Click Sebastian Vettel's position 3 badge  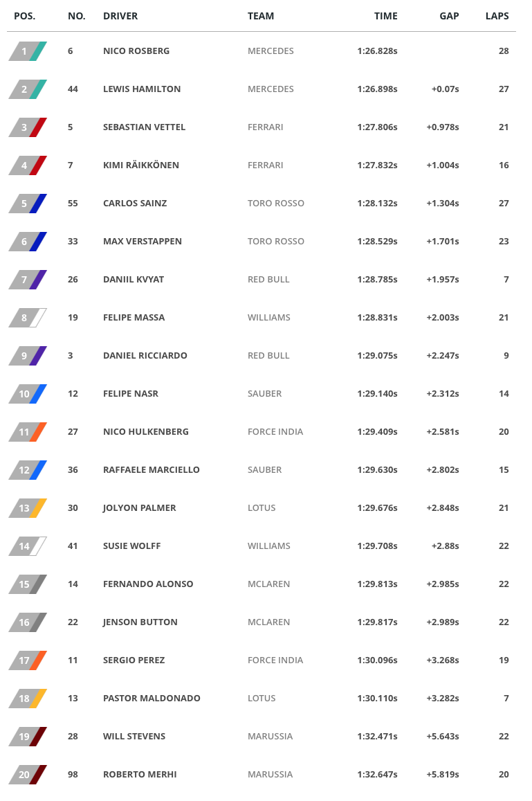(27, 127)
